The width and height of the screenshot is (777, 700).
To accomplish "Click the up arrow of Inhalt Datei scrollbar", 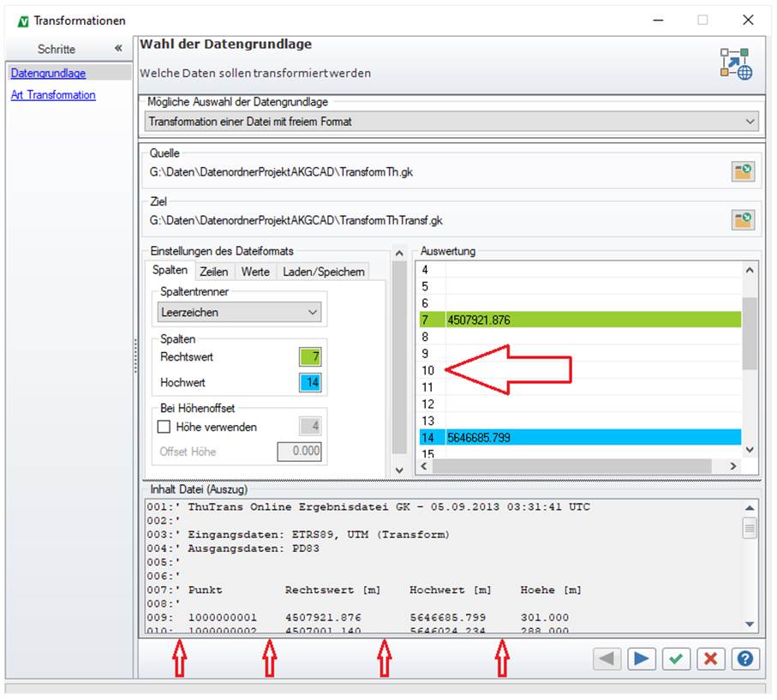I will point(750,507).
